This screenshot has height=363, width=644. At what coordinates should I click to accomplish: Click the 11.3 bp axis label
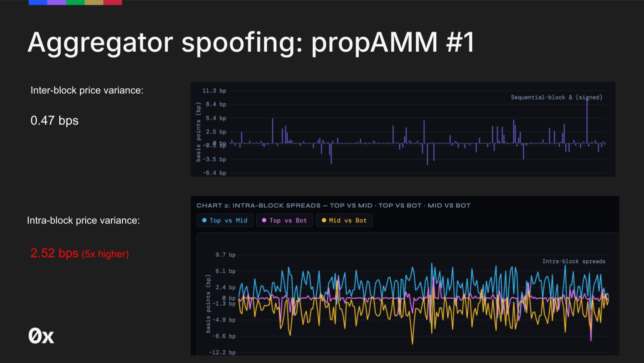(x=214, y=91)
